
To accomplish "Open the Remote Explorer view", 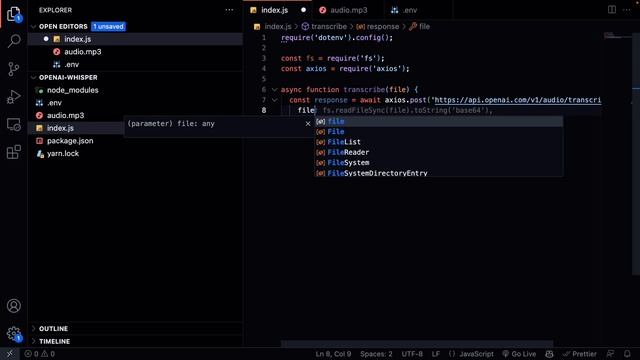I will [13, 124].
